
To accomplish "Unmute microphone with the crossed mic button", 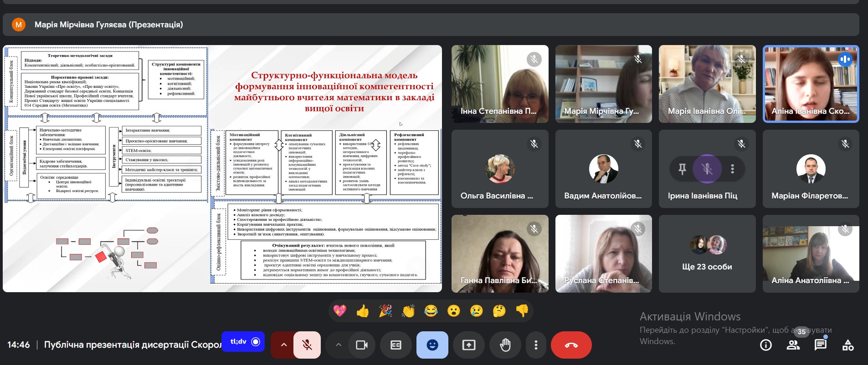I will click(307, 345).
